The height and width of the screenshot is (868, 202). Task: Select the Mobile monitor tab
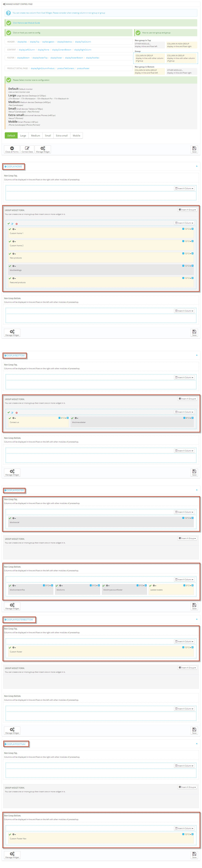[77, 135]
